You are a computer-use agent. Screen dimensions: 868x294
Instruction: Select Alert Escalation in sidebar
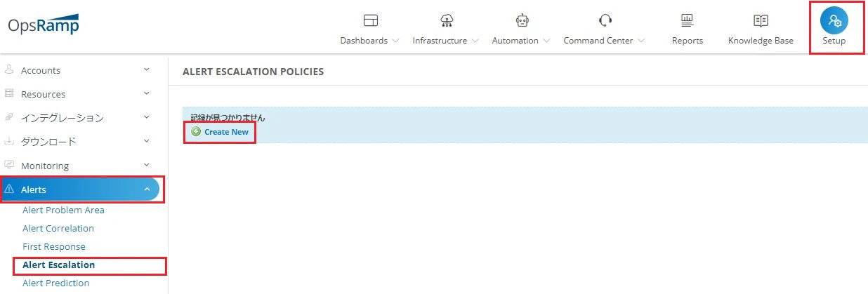(x=59, y=265)
